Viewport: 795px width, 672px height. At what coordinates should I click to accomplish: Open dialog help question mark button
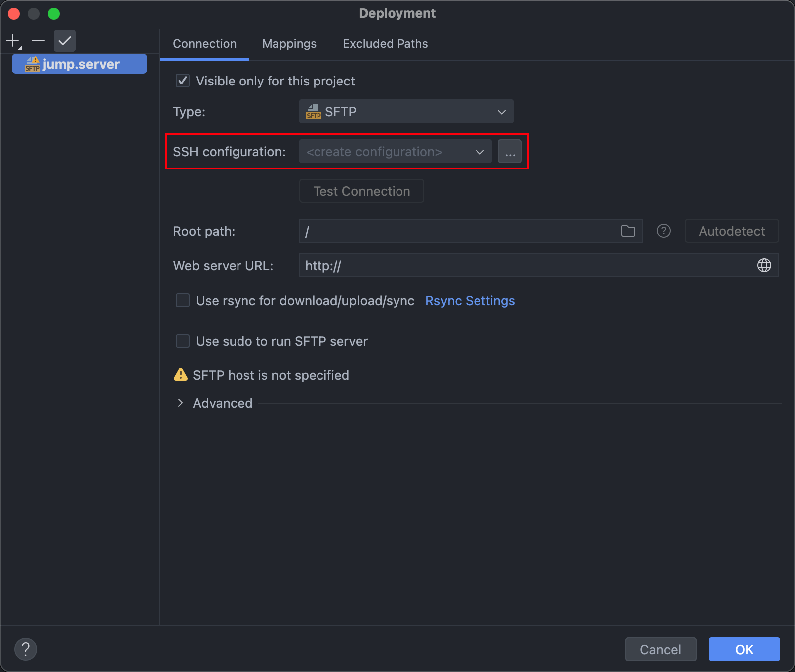[x=26, y=649]
